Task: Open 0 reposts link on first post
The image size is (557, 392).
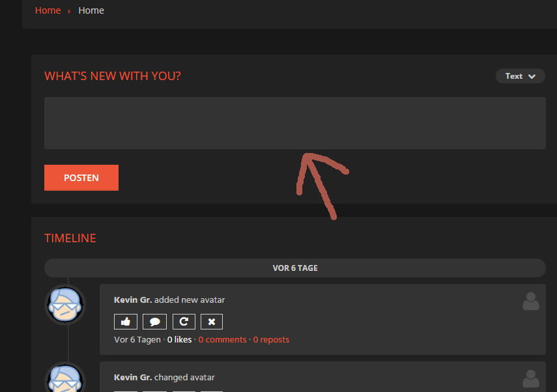Action: [271, 340]
